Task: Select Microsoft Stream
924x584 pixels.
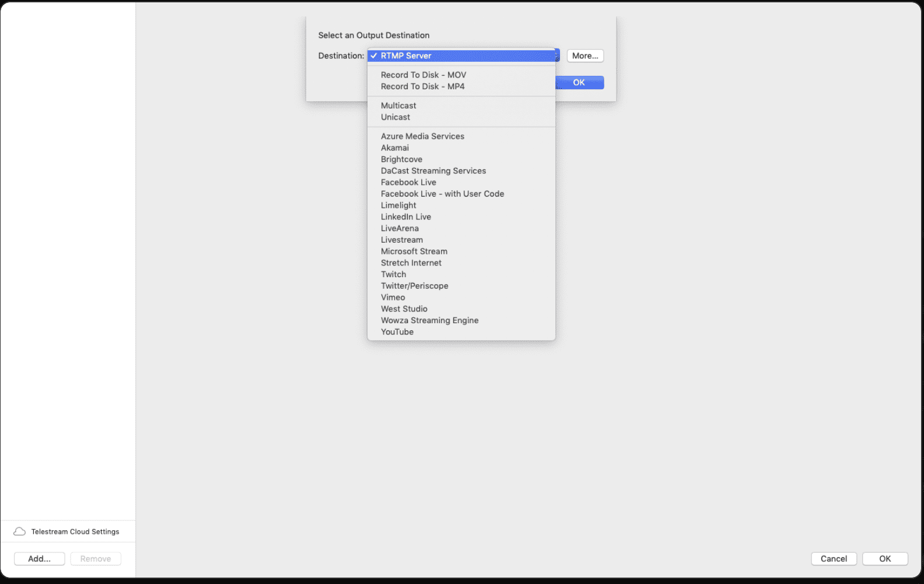Action: point(461,251)
